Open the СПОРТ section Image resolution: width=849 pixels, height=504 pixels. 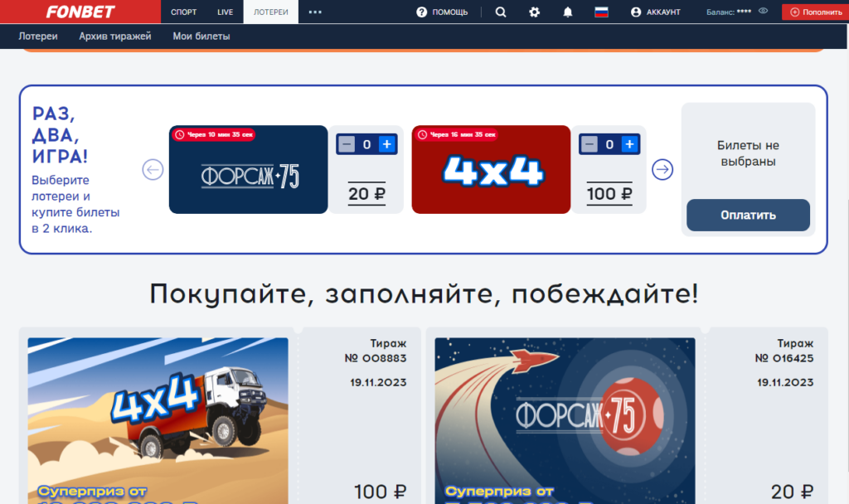(x=183, y=12)
